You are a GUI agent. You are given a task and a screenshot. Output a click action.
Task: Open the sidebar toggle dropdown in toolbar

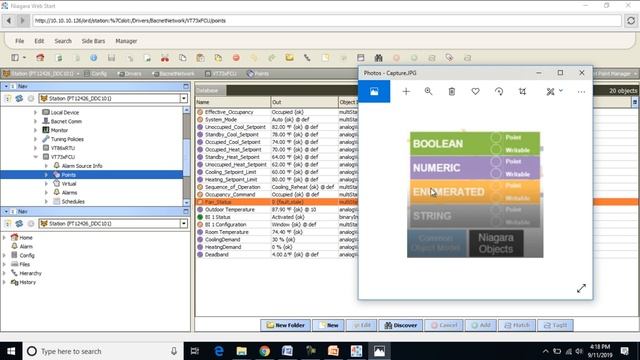click(24, 58)
